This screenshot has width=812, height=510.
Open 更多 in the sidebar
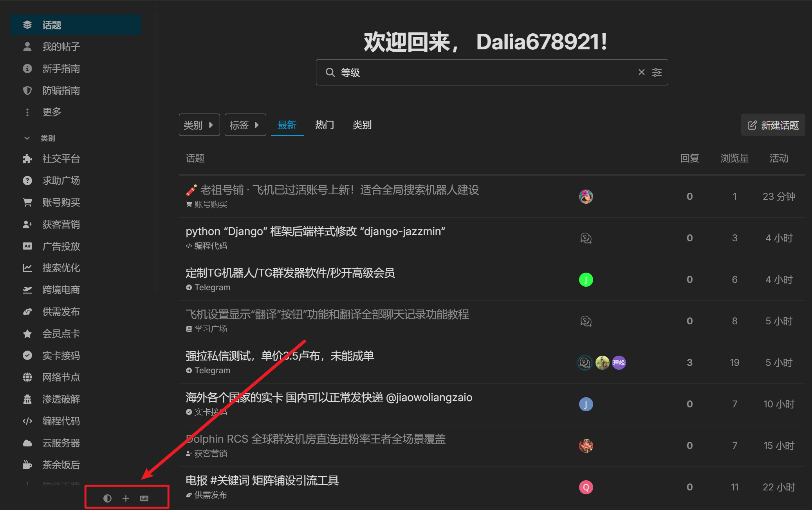52,112
